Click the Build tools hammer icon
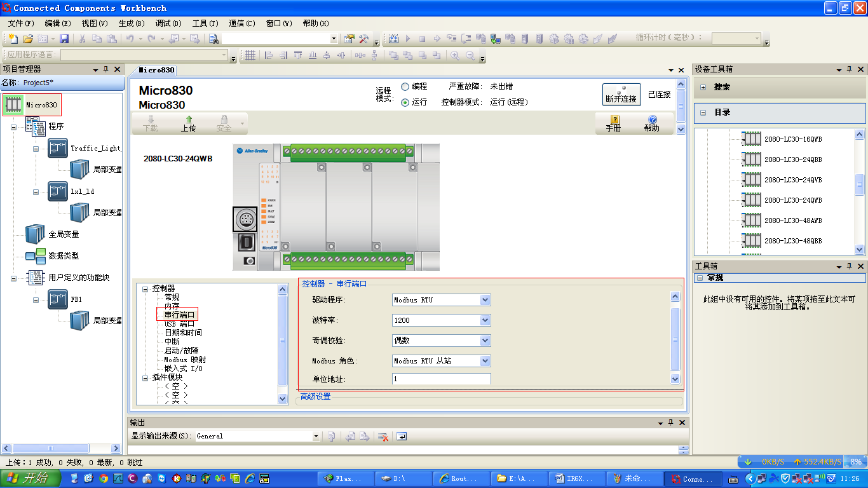868x488 pixels. point(364,39)
